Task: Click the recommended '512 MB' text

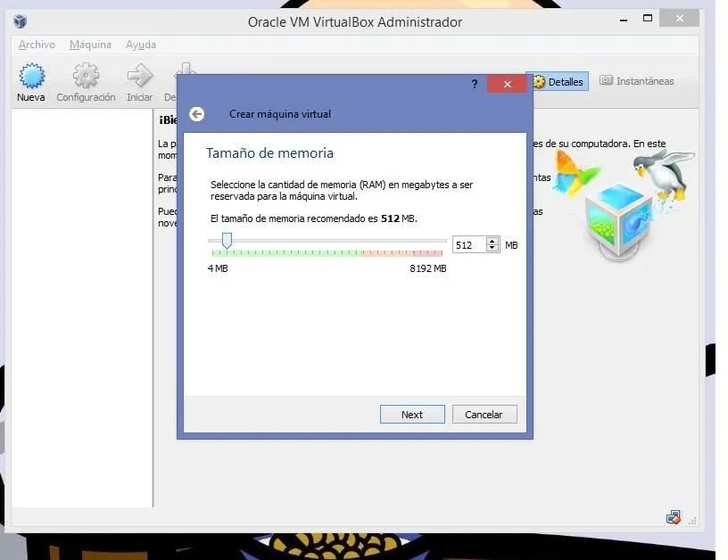Action: click(399, 218)
